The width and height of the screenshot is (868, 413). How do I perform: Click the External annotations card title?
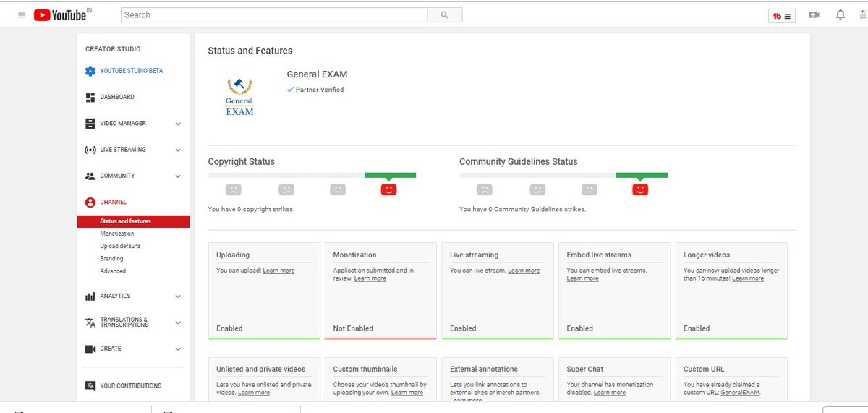[485, 369]
